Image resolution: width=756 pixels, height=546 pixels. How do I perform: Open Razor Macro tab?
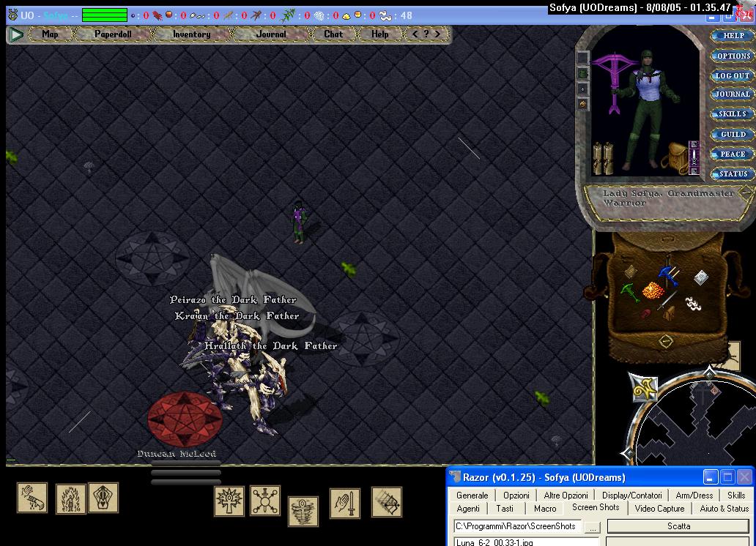pos(545,509)
